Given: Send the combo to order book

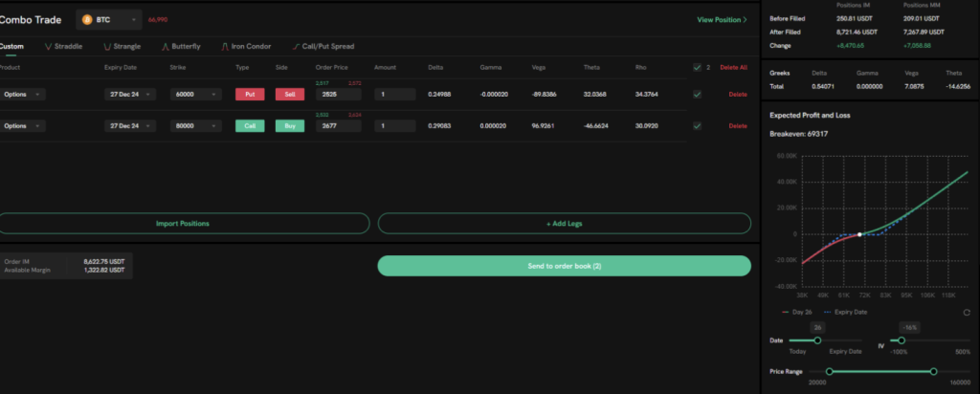Looking at the screenshot, I should [564, 266].
